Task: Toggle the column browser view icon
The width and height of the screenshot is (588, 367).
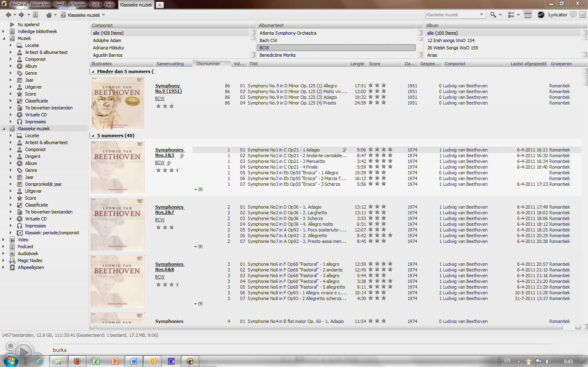Action: click(528, 15)
